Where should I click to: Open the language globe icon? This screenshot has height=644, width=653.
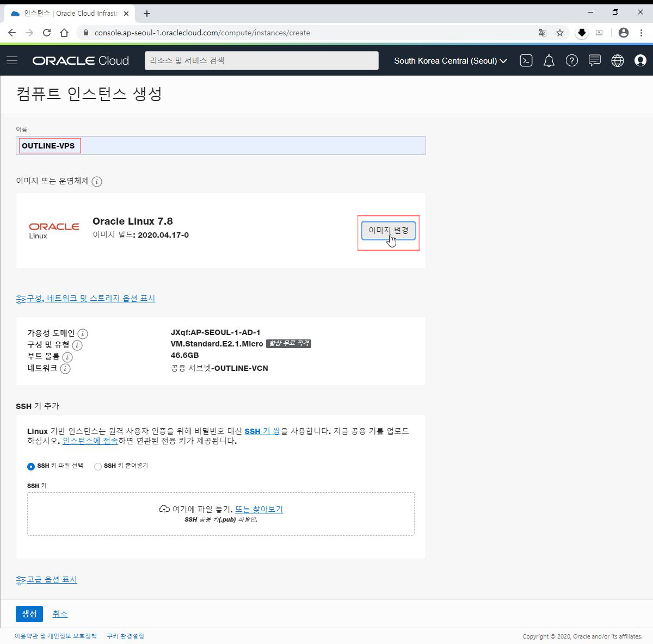click(x=618, y=60)
